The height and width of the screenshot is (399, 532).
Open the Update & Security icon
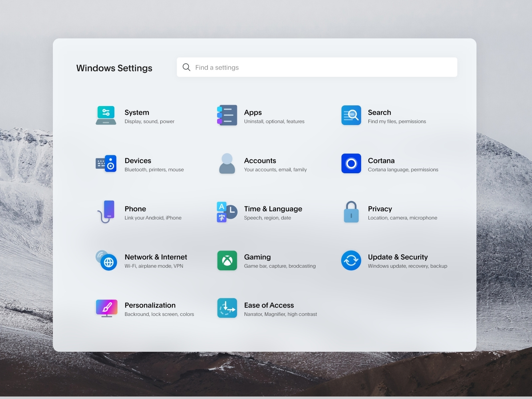pyautogui.click(x=351, y=260)
